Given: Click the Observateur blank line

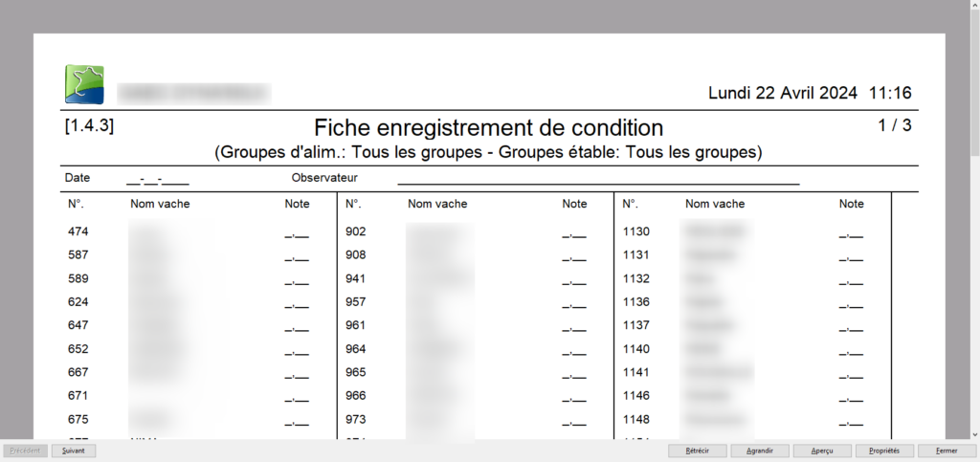Looking at the screenshot, I should [598, 179].
